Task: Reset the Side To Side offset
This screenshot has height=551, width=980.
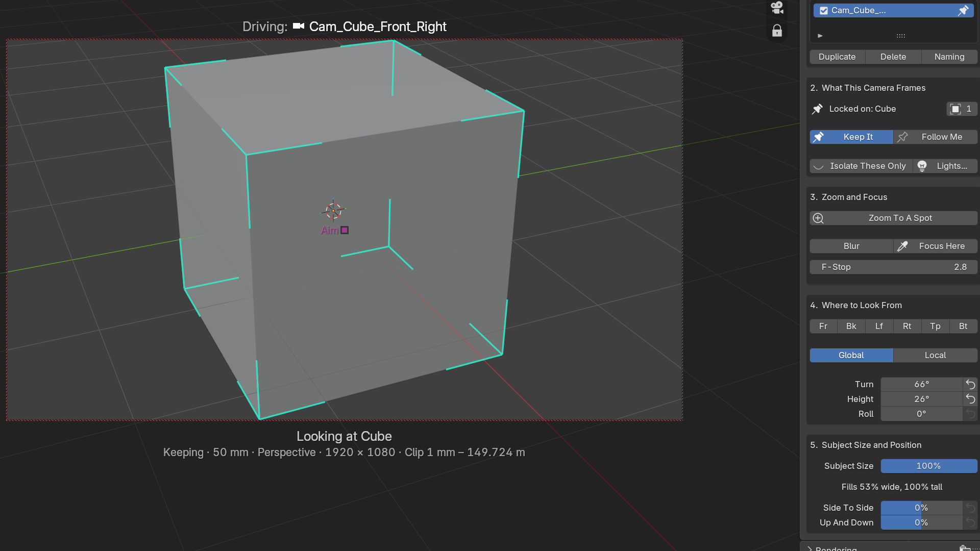Action: 970,508
